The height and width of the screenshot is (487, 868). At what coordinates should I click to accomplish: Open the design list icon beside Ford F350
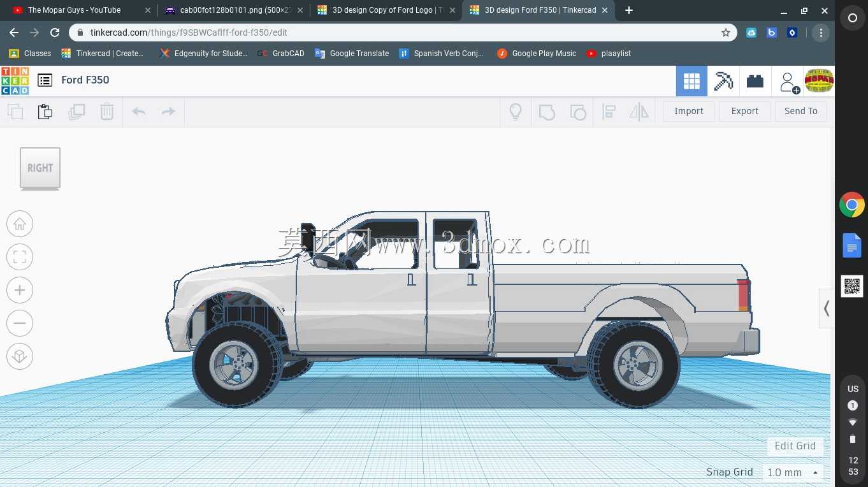click(x=45, y=80)
